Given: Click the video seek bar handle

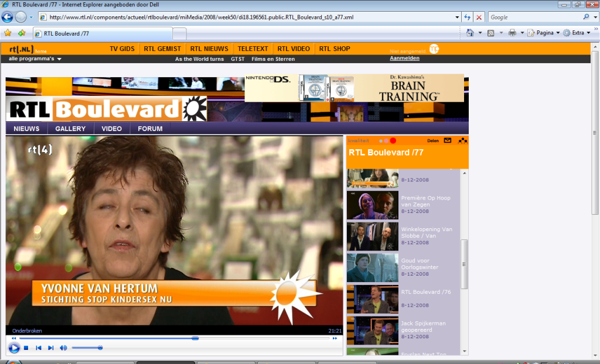Looking at the screenshot, I should [x=195, y=338].
